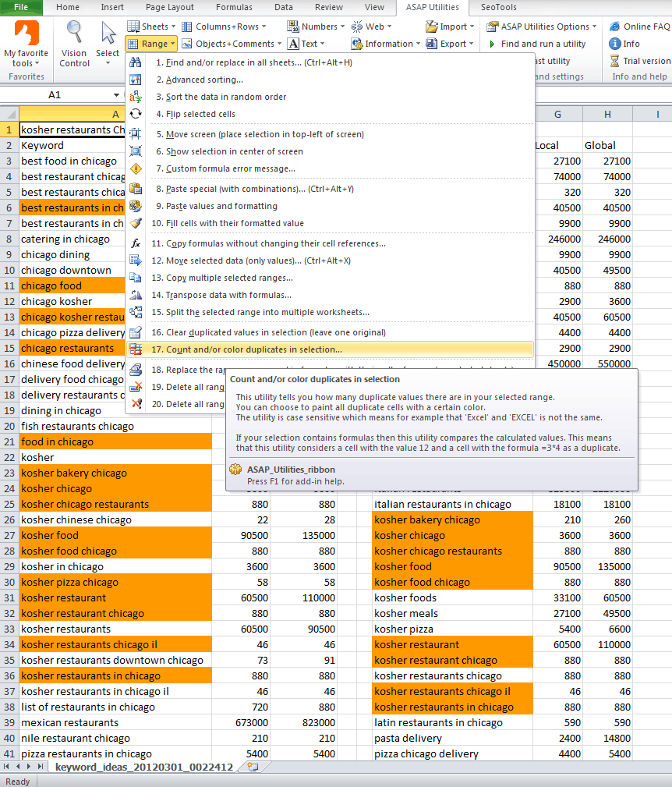The image size is (672, 787).
Task: Click Find and run a utility
Action: (536, 44)
